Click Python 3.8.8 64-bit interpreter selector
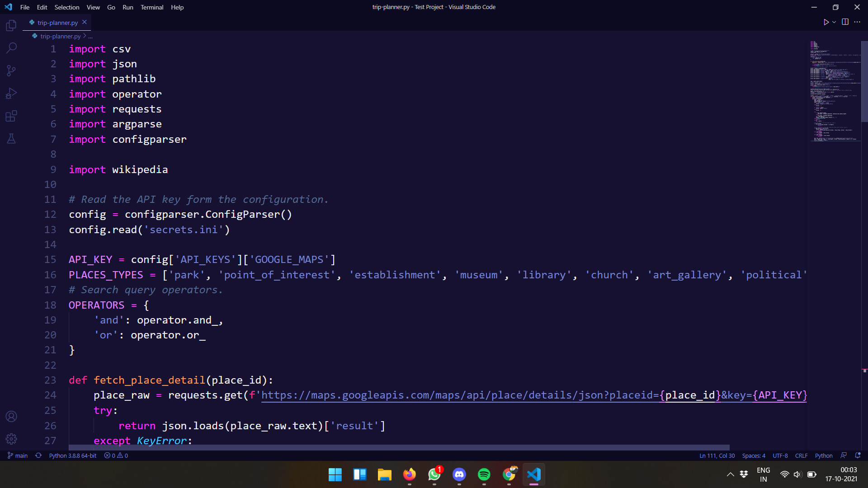The image size is (868, 488). pos(72,455)
